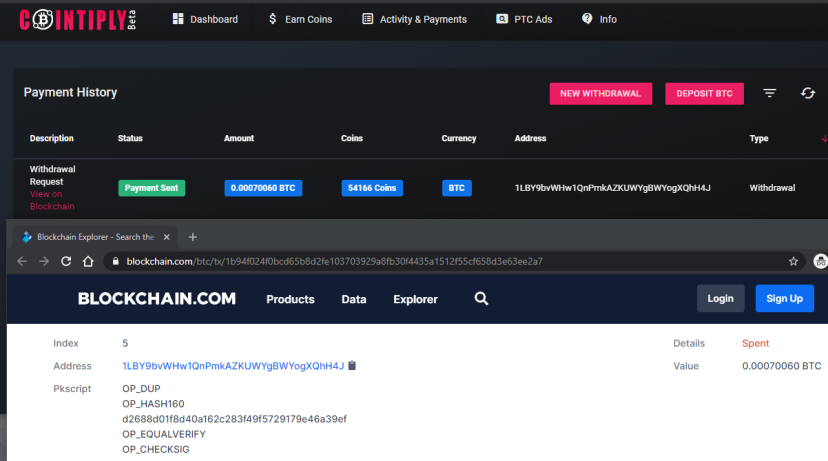Image resolution: width=828 pixels, height=461 pixels.
Task: Copy address with the clipboard icon
Action: tap(352, 365)
